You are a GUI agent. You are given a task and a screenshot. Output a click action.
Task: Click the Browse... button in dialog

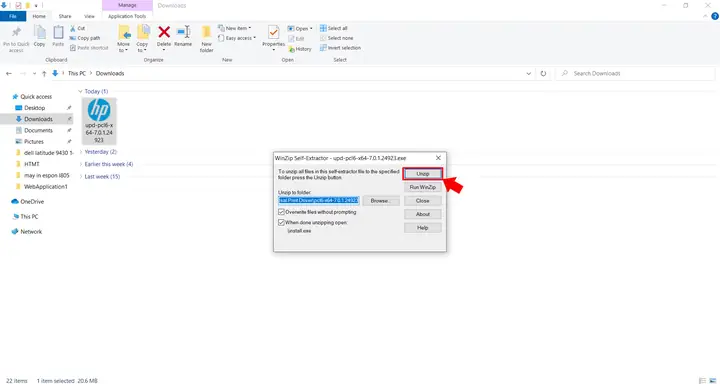click(381, 201)
